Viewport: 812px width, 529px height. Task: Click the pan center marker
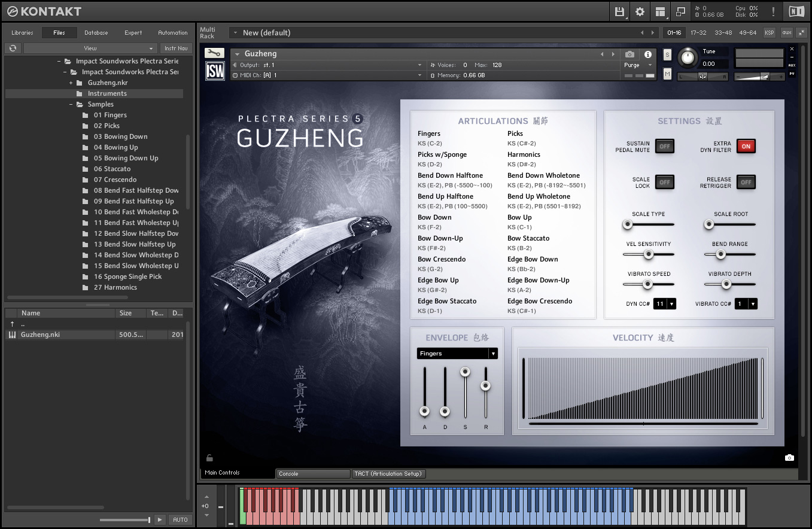pos(702,77)
